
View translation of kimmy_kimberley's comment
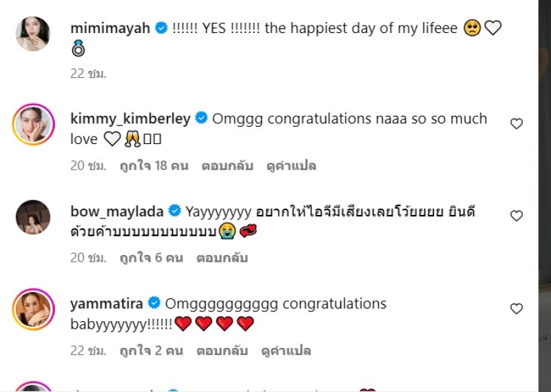point(291,166)
